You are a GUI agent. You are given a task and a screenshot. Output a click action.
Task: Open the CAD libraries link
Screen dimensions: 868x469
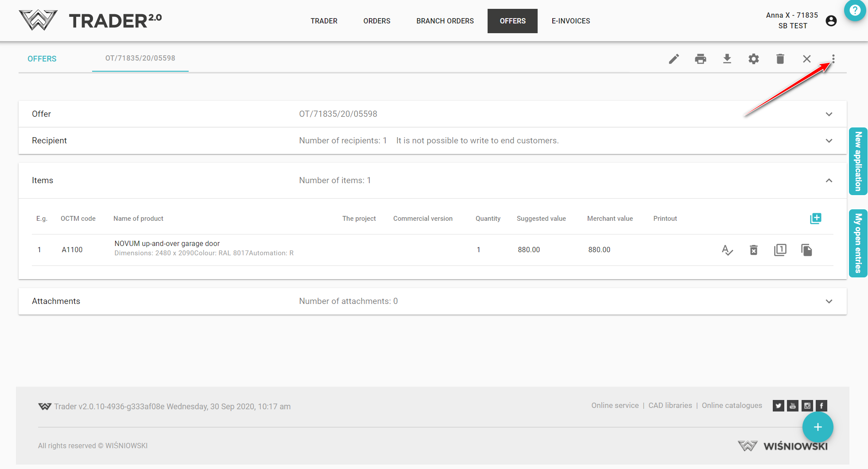click(670, 405)
